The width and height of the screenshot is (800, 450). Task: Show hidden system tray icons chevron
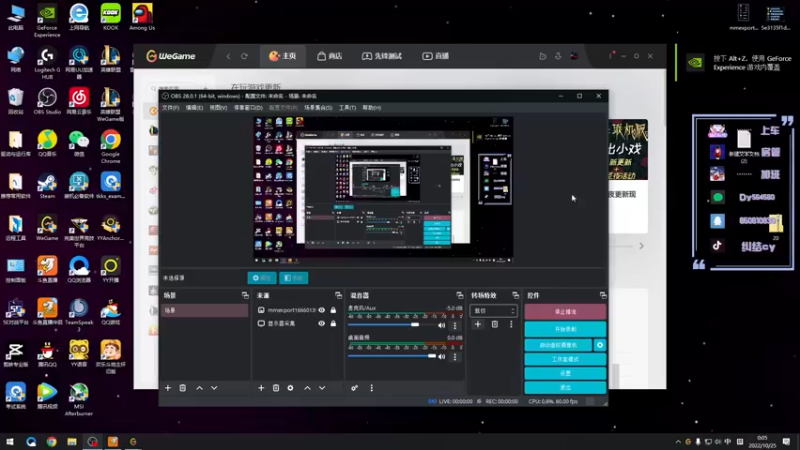pos(678,442)
